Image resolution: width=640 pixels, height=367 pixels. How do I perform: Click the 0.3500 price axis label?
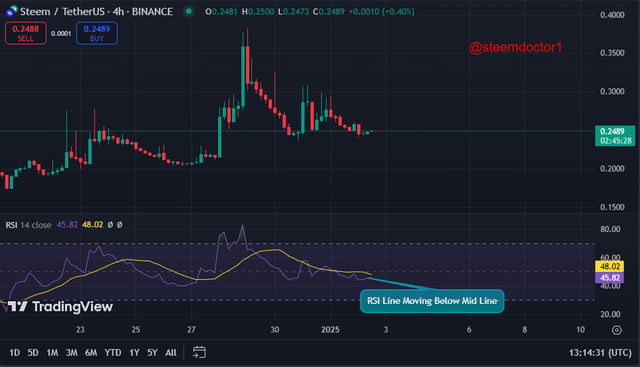point(612,53)
